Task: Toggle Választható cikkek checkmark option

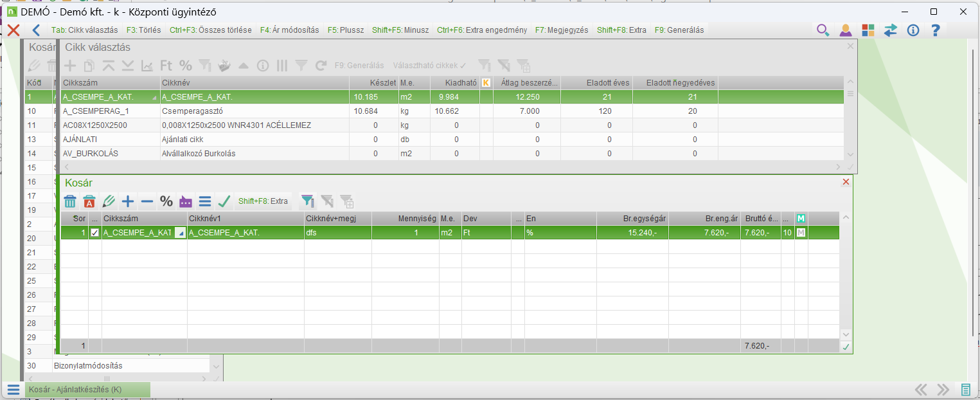Action: tap(430, 66)
